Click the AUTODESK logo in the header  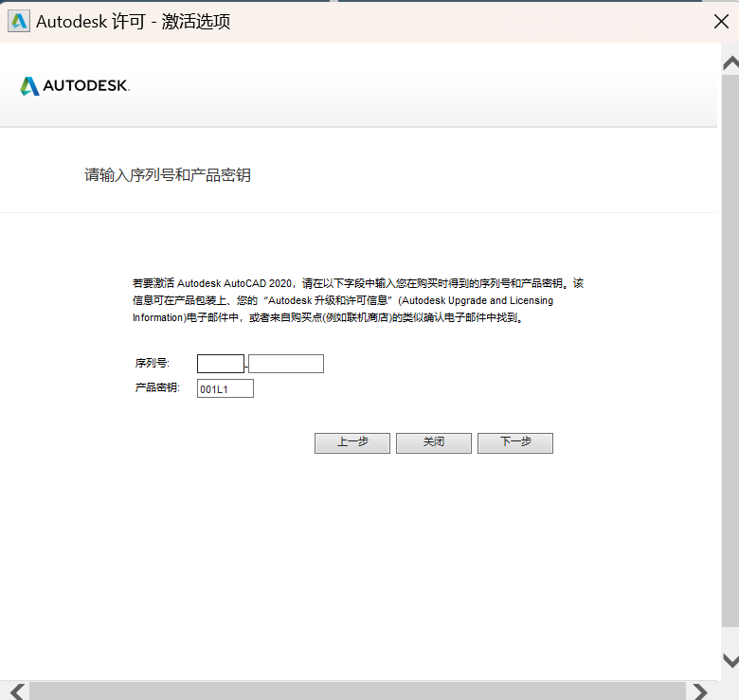click(75, 86)
